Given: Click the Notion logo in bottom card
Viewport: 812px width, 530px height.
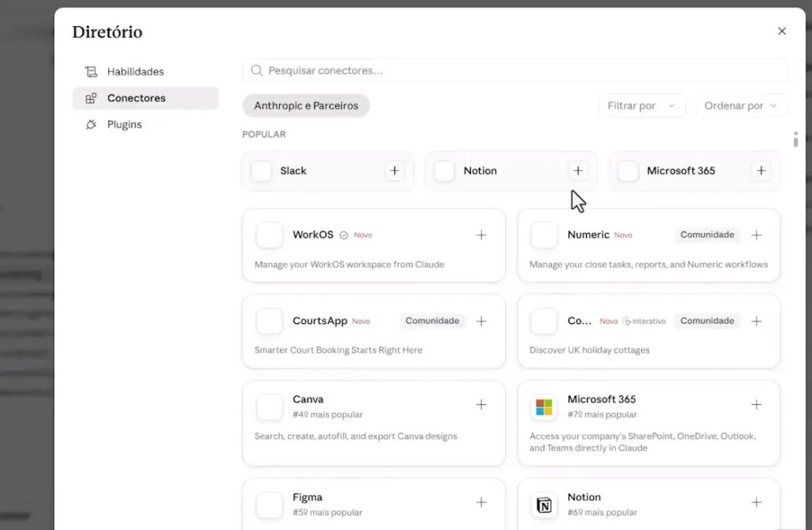Looking at the screenshot, I should click(x=544, y=505).
